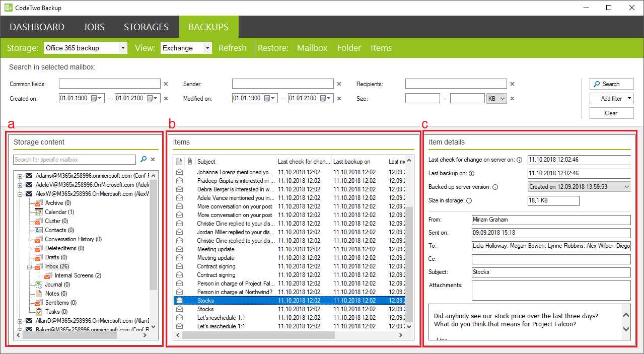Switch to the STORAGES tab
The width and height of the screenshot is (644, 354).
tap(146, 27)
